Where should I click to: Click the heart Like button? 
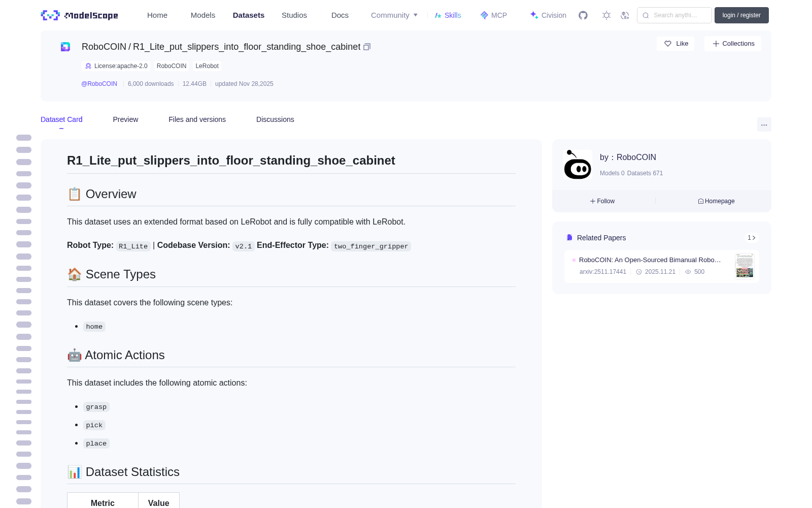click(675, 44)
